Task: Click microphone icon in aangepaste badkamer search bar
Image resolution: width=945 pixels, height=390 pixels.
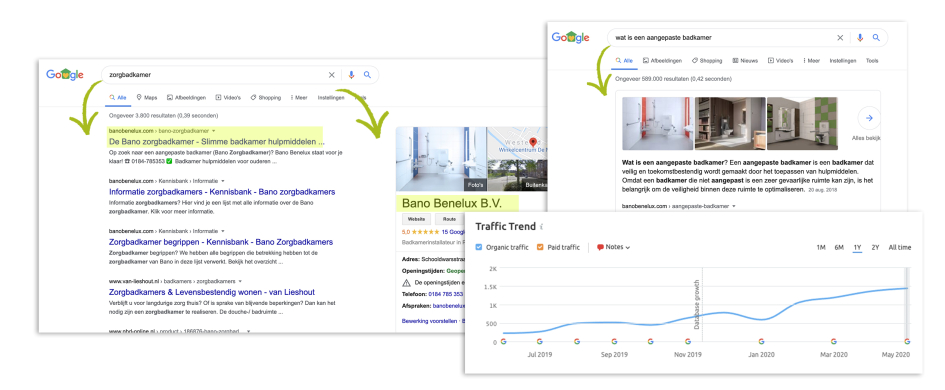Action: (861, 37)
